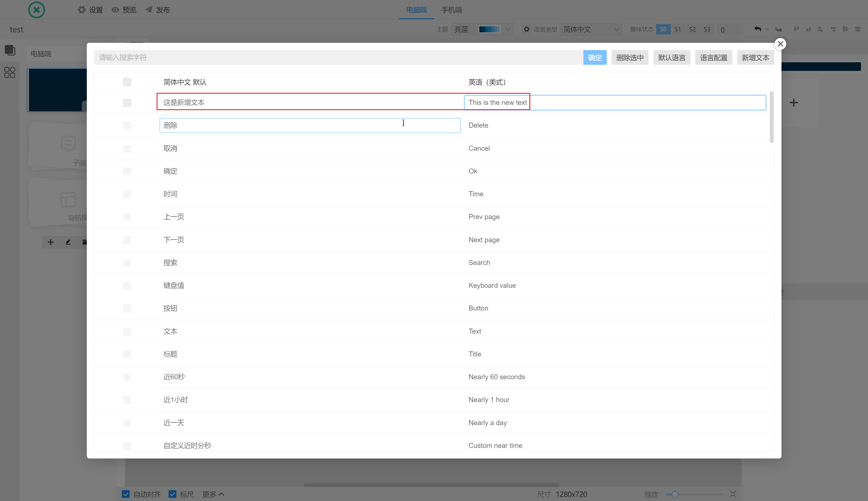The height and width of the screenshot is (501, 868).
Task: Check the 取消 row checkbox
Action: point(127,149)
